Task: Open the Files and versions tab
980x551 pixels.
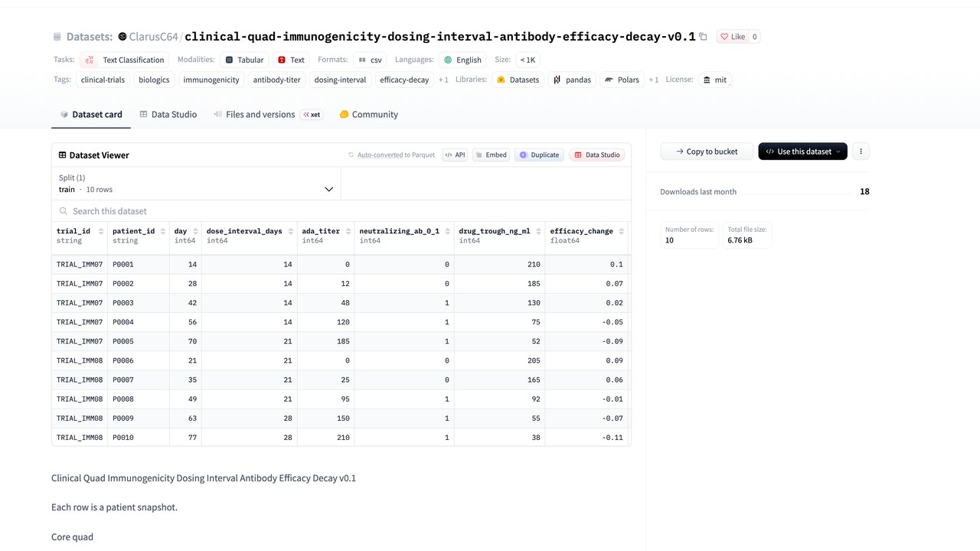Action: click(x=267, y=114)
